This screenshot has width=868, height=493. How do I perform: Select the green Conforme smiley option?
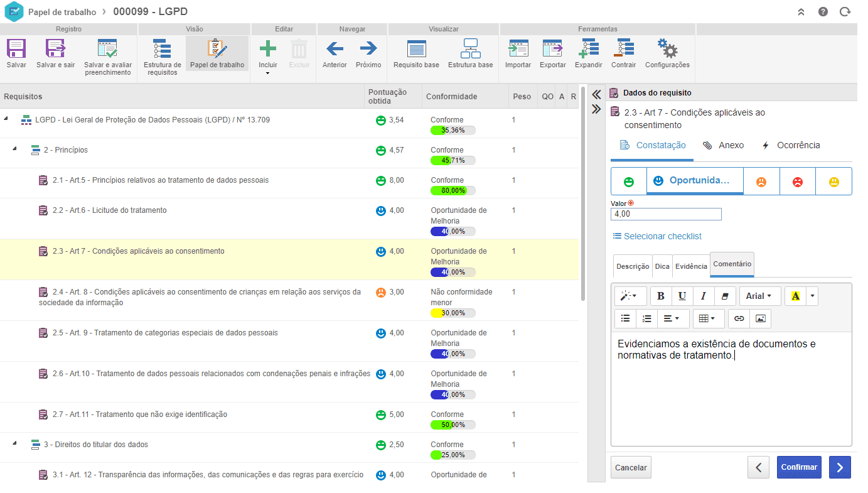(x=628, y=181)
